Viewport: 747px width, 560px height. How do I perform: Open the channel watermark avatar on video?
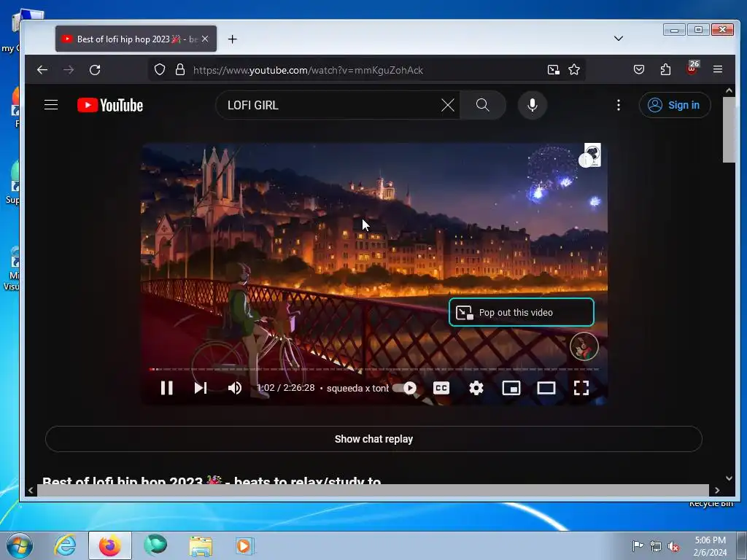584,346
